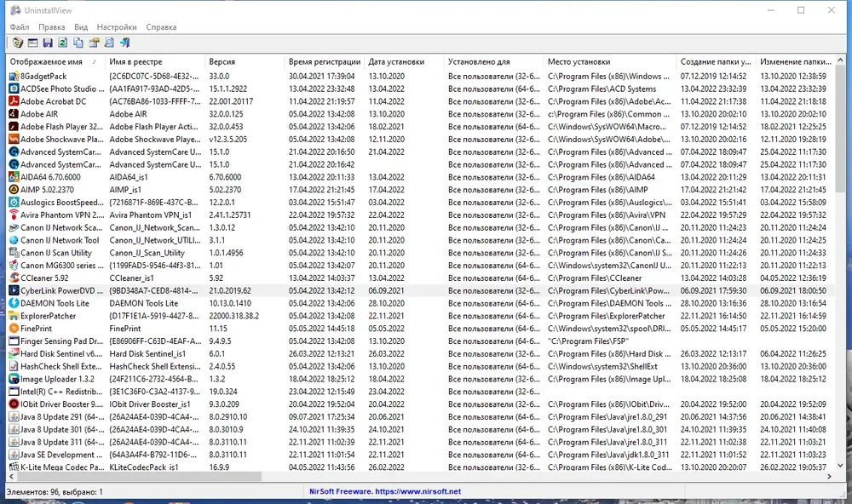This screenshot has width=852, height=504.
Task: Sort by Версия column header
Action: (245, 61)
